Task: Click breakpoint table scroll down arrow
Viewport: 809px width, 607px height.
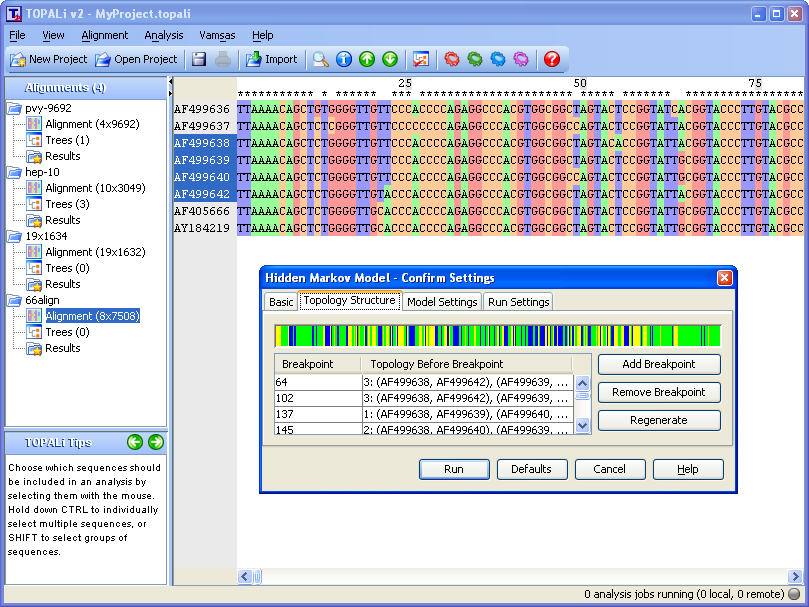Action: pyautogui.click(x=583, y=426)
